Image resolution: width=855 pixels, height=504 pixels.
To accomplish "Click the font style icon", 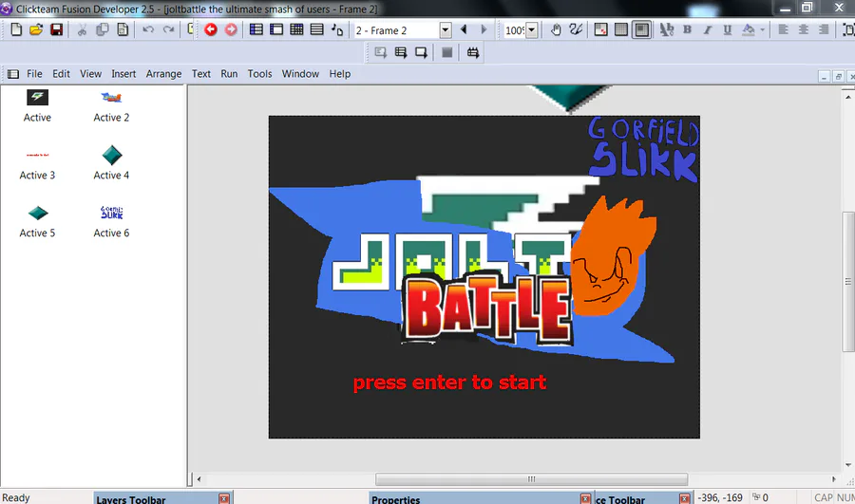I will point(666,29).
